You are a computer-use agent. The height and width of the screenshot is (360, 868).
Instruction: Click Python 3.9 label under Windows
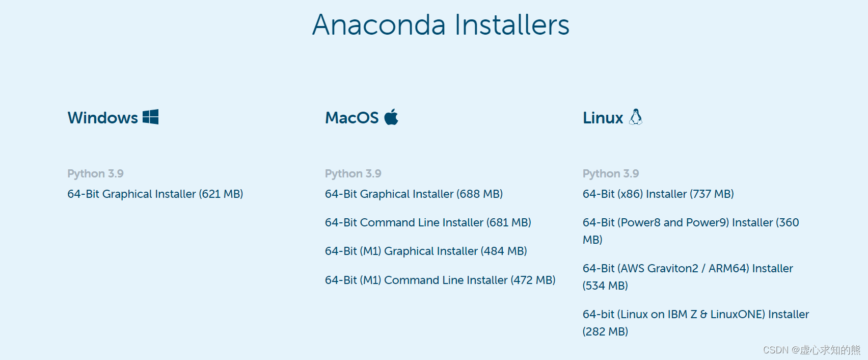95,174
